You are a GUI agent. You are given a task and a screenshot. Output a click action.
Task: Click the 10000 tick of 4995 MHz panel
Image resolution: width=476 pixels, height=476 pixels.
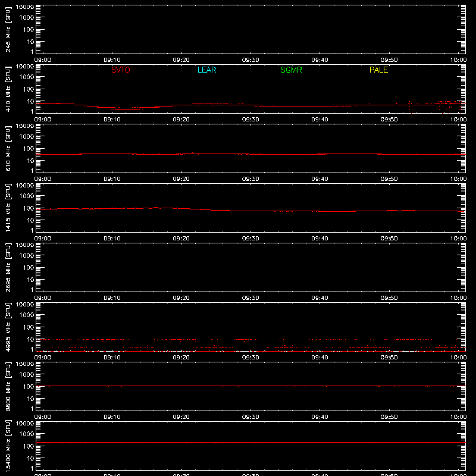[25, 305]
